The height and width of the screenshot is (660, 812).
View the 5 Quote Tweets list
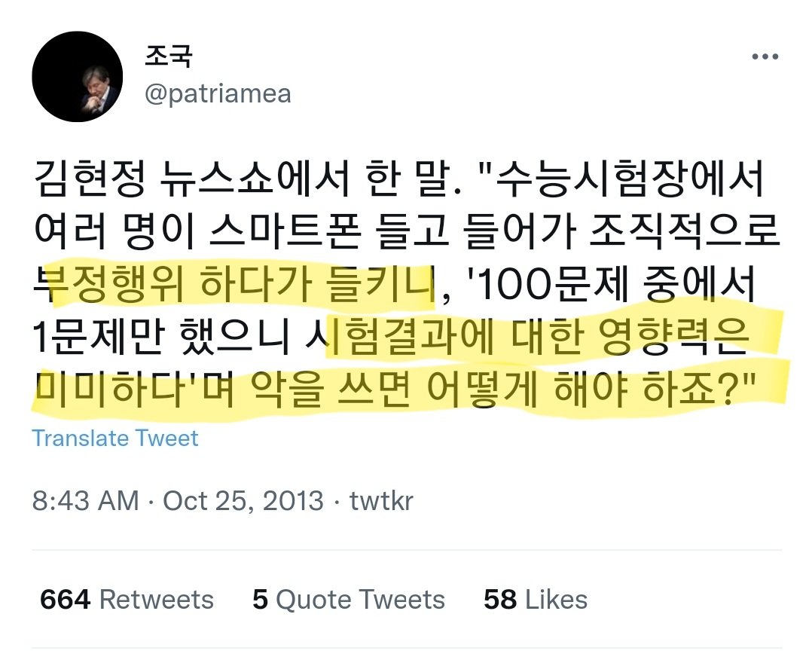pos(349,600)
